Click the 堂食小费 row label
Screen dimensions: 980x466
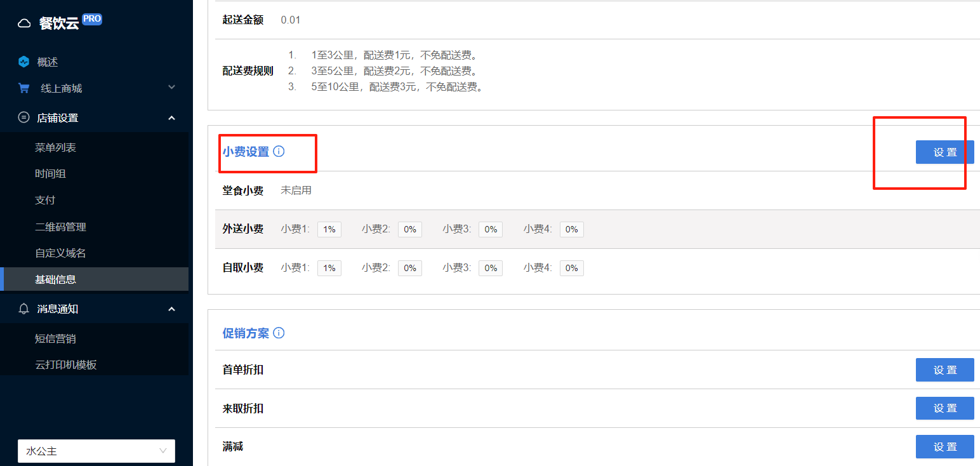coord(243,190)
